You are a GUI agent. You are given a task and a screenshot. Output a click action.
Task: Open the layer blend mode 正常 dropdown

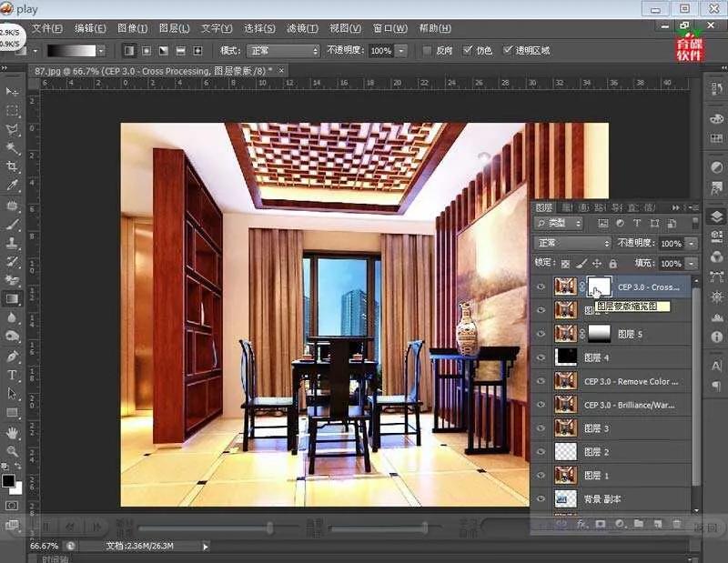click(x=572, y=244)
